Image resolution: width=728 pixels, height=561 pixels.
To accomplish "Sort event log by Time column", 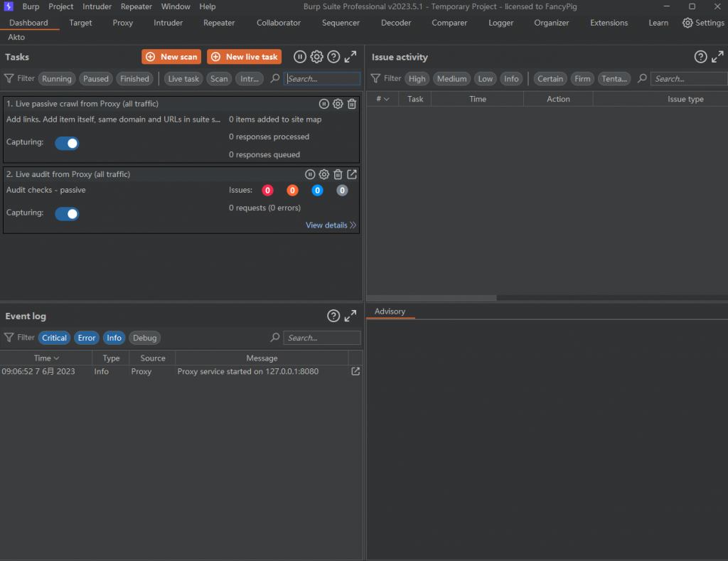I will [x=46, y=358].
